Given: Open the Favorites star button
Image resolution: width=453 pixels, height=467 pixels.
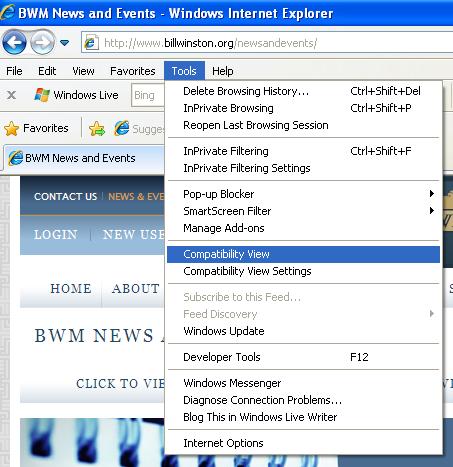Looking at the screenshot, I should click(x=36, y=128).
